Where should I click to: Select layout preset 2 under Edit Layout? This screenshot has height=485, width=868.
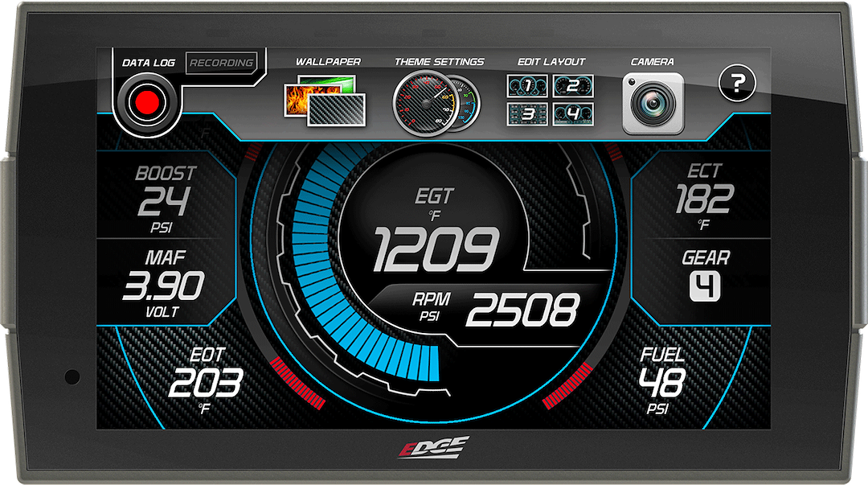pyautogui.click(x=571, y=84)
